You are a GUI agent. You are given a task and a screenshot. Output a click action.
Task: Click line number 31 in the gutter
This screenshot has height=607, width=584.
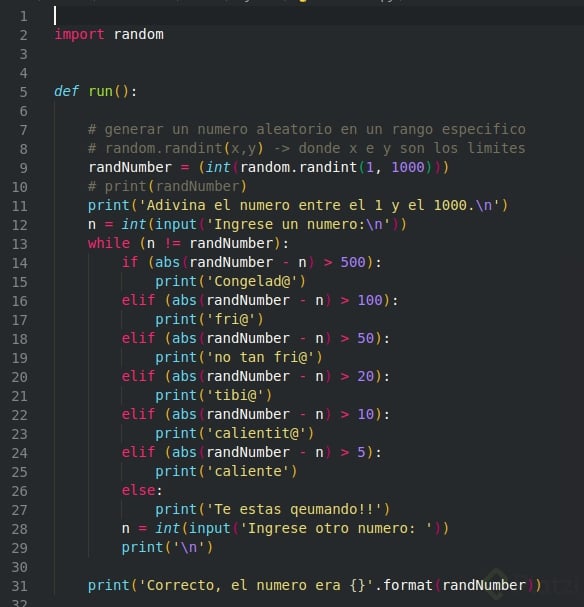coord(19,586)
